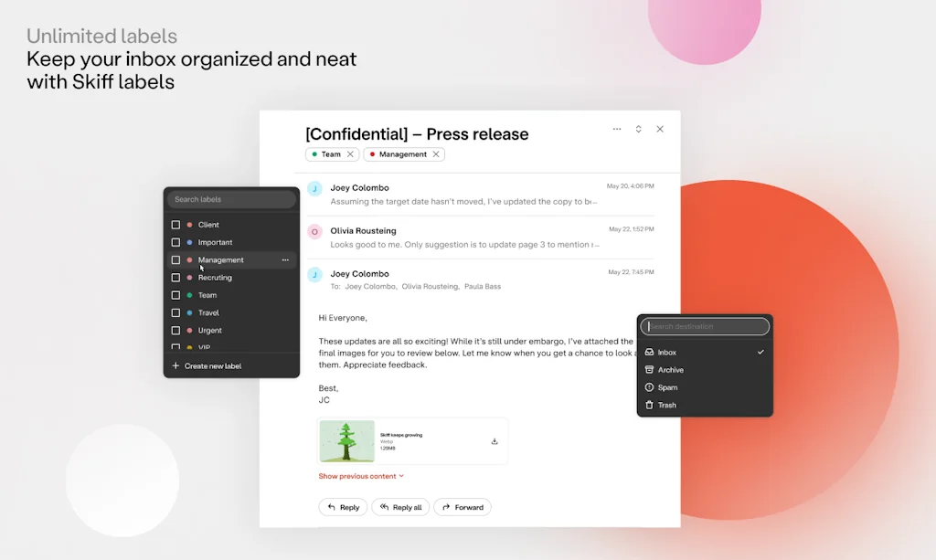Remove the Management label tag
936x560 pixels.
436,154
